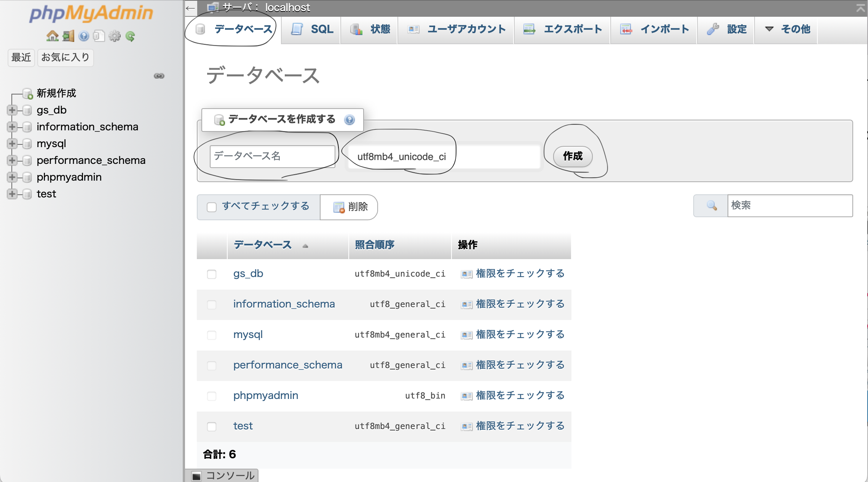The width and height of the screenshot is (868, 482).
Task: Open 権限をチェックする for phpmyadmin database
Action: pyautogui.click(x=520, y=396)
